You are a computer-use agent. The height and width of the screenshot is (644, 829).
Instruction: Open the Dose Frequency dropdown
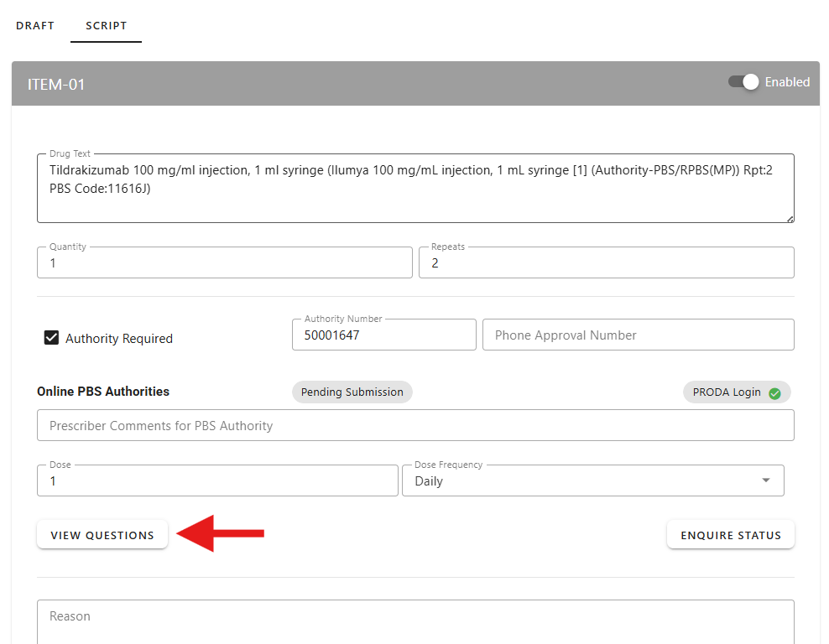[592, 481]
